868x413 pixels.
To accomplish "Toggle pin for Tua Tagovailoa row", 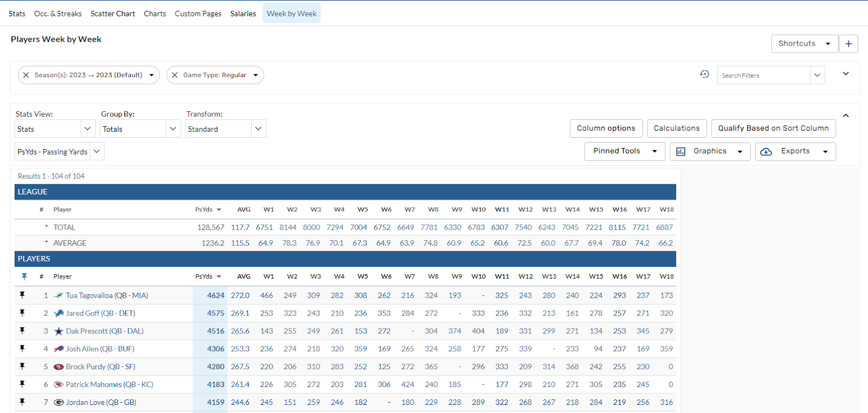I will [22, 295].
